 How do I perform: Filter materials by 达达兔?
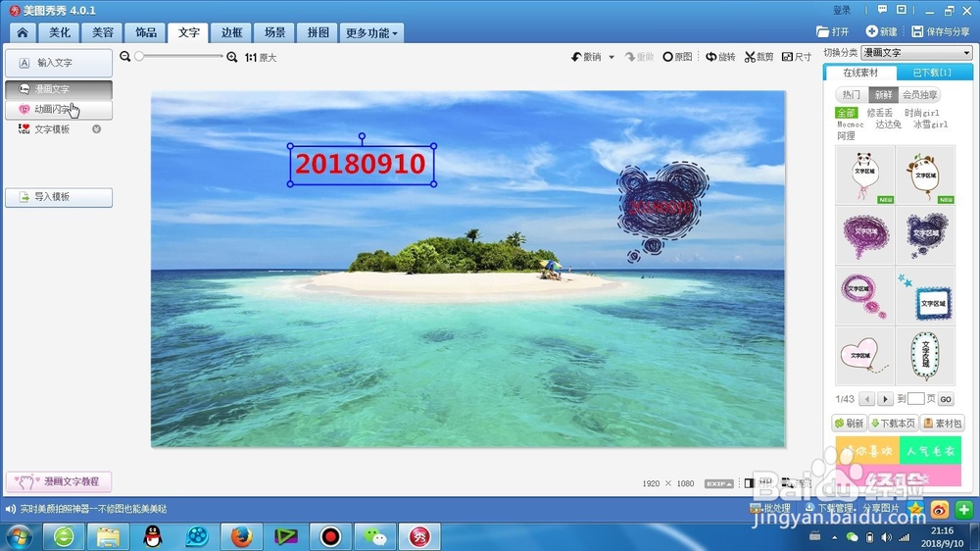(x=888, y=125)
